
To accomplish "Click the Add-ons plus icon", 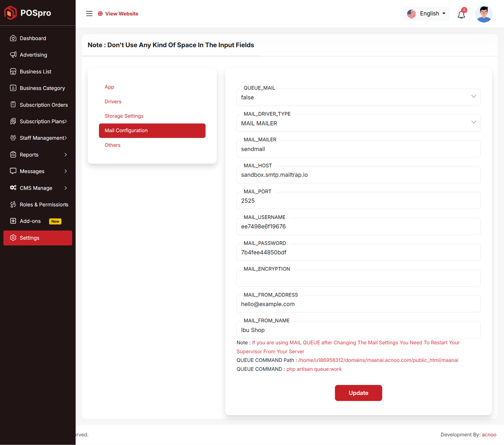I will 13,221.
